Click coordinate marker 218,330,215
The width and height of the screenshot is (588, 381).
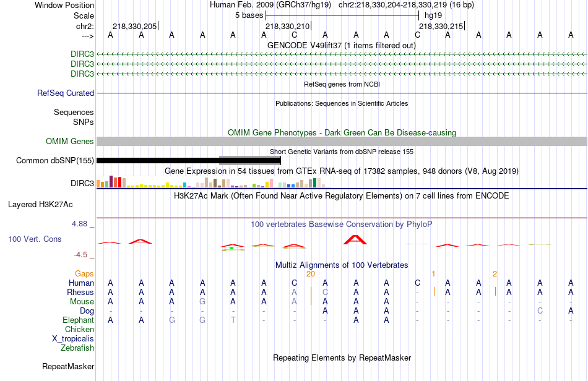(x=441, y=26)
